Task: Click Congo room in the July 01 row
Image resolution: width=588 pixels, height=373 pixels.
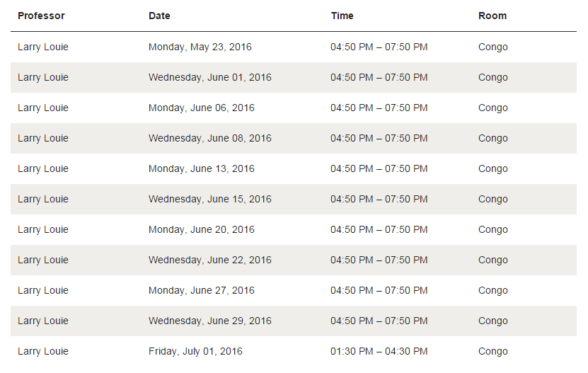Action: point(492,351)
